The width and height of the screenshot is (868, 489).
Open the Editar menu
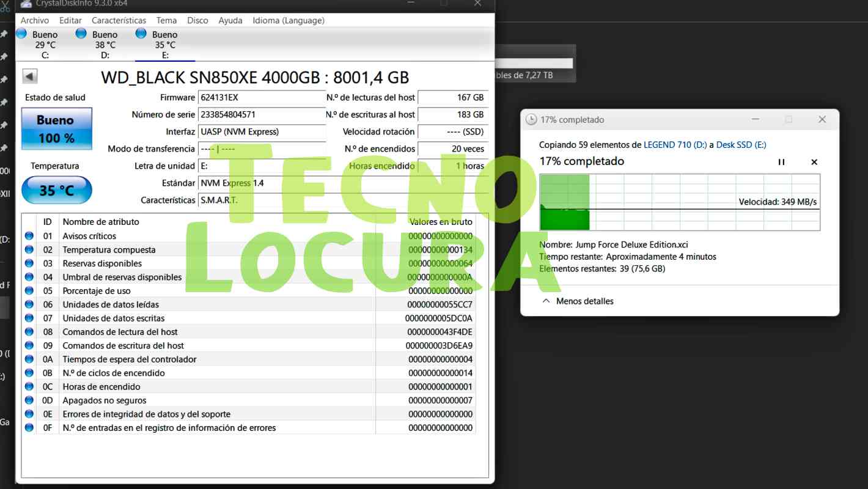tap(70, 20)
